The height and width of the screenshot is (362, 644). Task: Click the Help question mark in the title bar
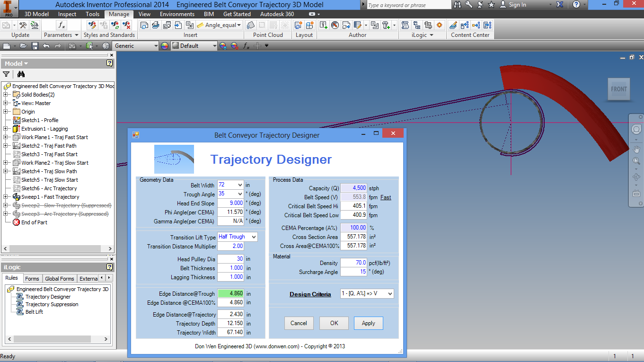[x=576, y=5]
